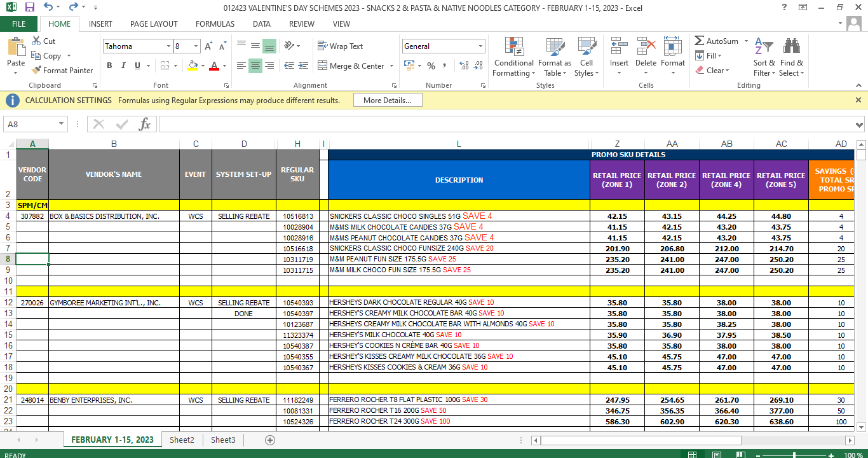Open the FILE tab

[x=19, y=24]
